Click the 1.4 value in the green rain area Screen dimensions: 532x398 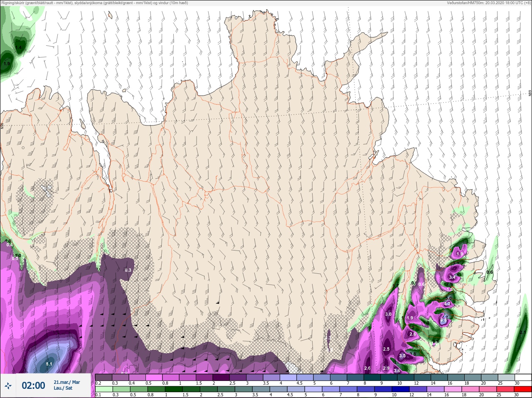pos(19,48)
